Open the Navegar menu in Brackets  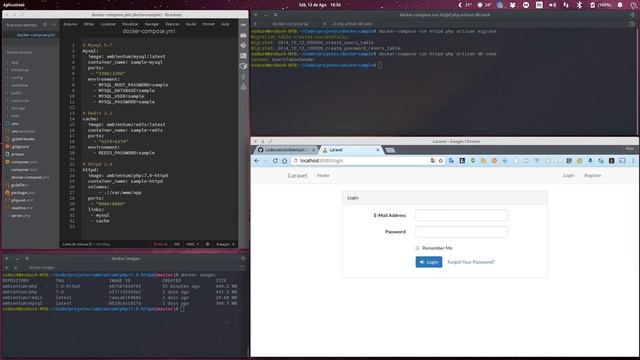[x=152, y=24]
